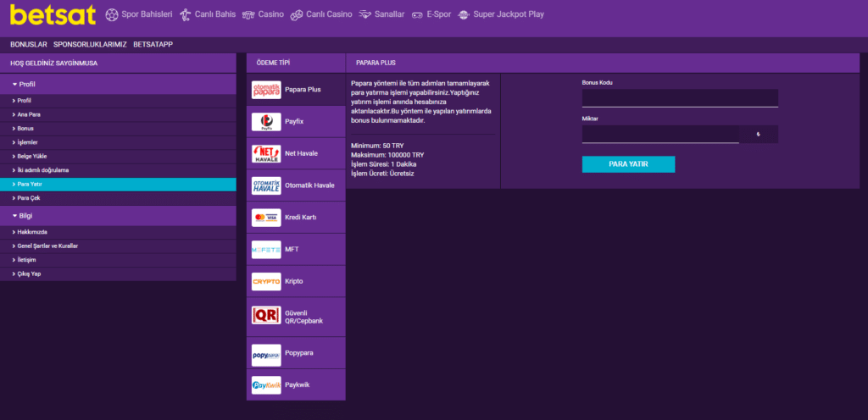This screenshot has width=868, height=420.
Task: Open İşlemler sidebar item
Action: coord(118,142)
